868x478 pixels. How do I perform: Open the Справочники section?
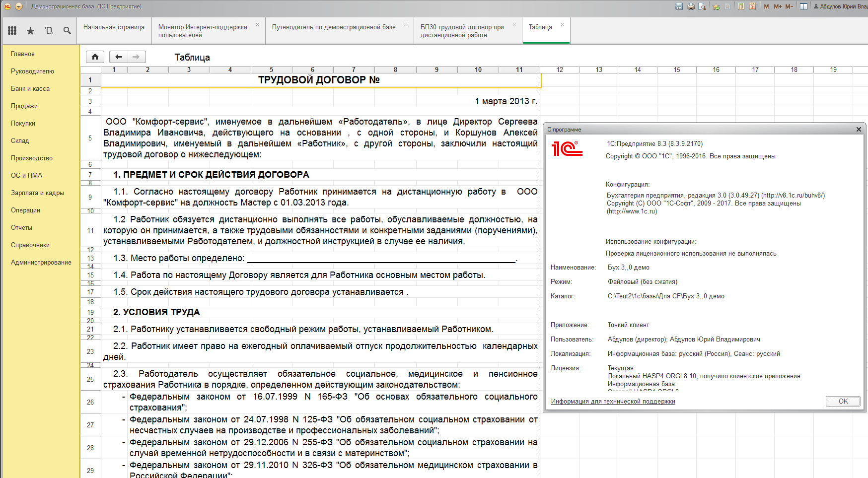tap(30, 245)
